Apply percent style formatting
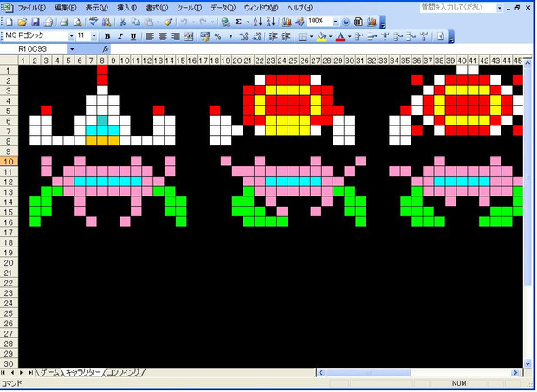The width and height of the screenshot is (537, 392). pyautogui.click(x=217, y=36)
